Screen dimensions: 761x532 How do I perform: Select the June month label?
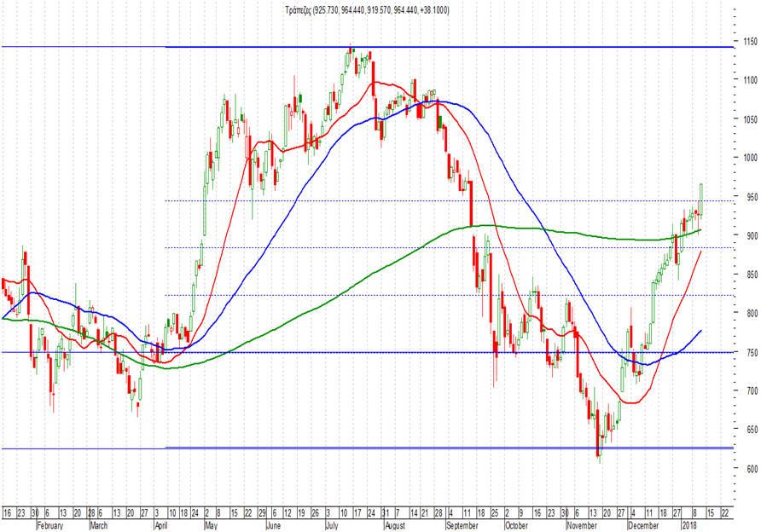(x=274, y=526)
